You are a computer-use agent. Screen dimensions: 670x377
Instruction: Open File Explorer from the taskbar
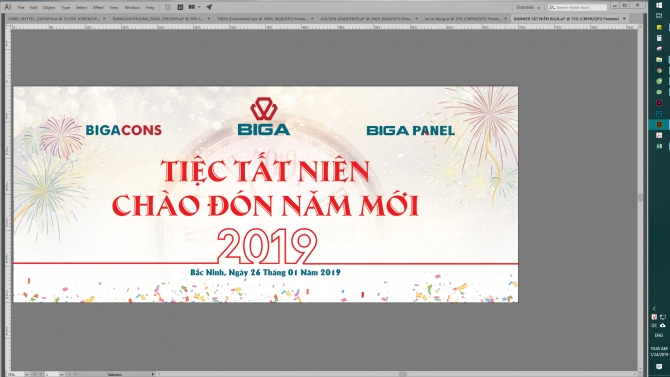tap(659, 59)
